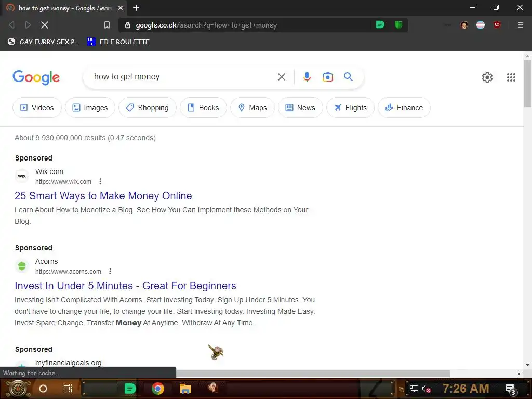This screenshot has width=532, height=399.
Task: Click the address bar URL field
Action: click(x=244, y=25)
